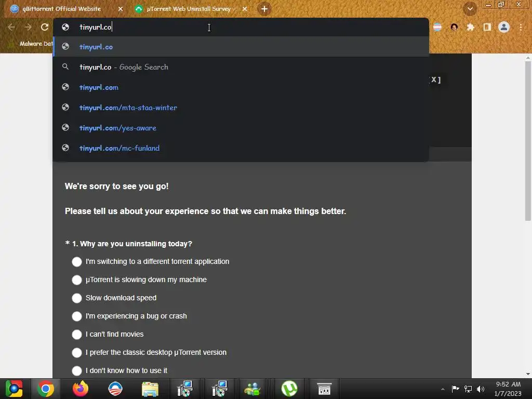The image size is (532, 399).
Task: Open the storefront icon in taskbar
Action: [324, 389]
